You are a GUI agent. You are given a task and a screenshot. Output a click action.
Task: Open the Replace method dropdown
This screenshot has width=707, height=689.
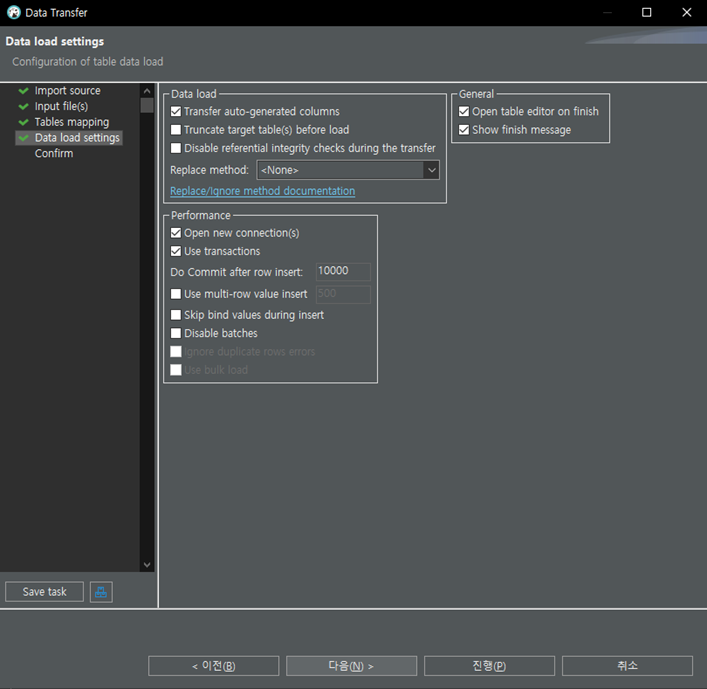click(x=348, y=170)
